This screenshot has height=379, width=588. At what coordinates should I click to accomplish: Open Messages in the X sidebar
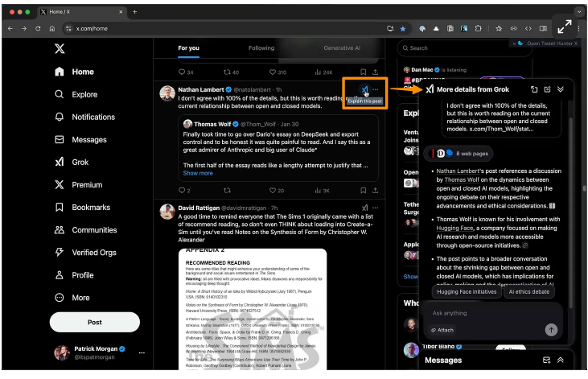80,139
